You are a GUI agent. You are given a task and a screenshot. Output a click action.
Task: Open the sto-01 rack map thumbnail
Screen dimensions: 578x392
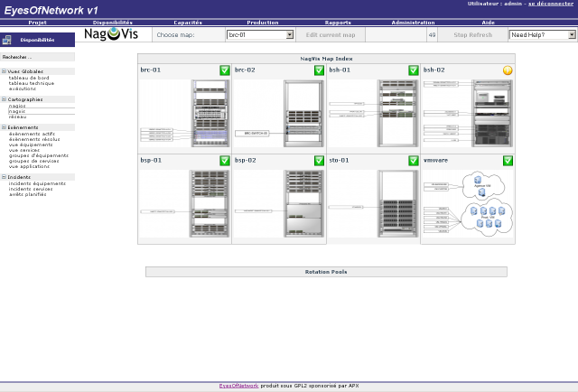(373, 203)
